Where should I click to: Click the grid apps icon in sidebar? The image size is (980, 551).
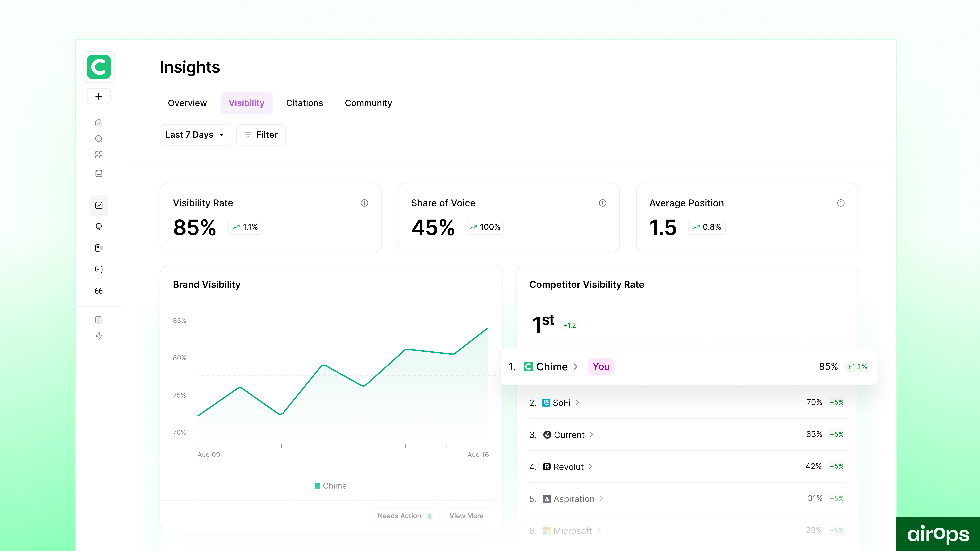coord(99,155)
